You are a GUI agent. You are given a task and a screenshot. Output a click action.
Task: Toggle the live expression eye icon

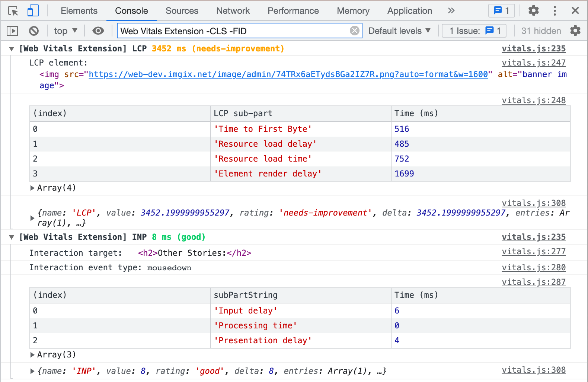98,31
